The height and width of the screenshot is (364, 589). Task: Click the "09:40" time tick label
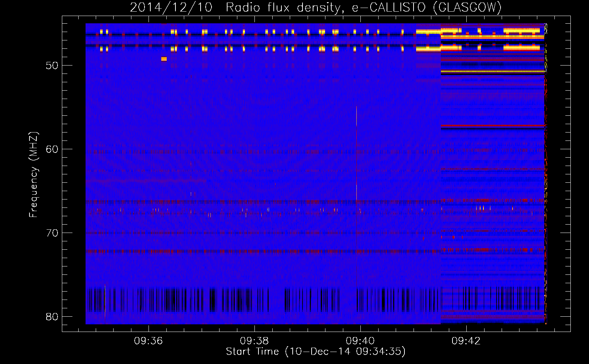pos(360,341)
